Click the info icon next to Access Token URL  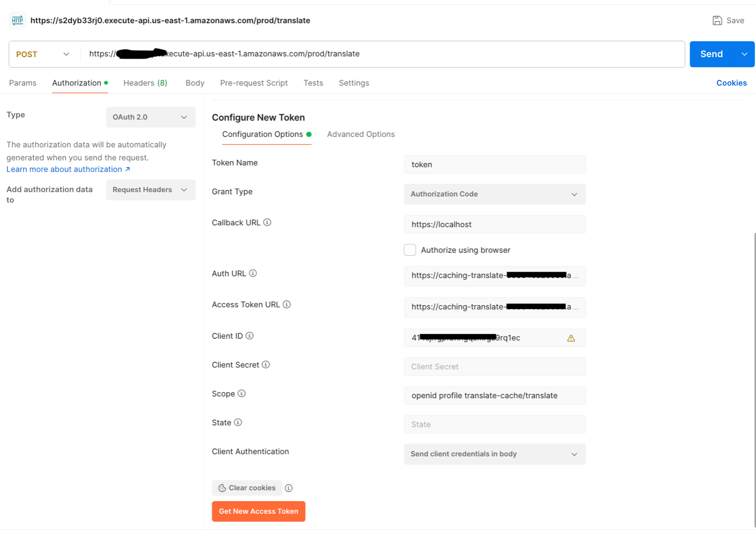coord(287,304)
